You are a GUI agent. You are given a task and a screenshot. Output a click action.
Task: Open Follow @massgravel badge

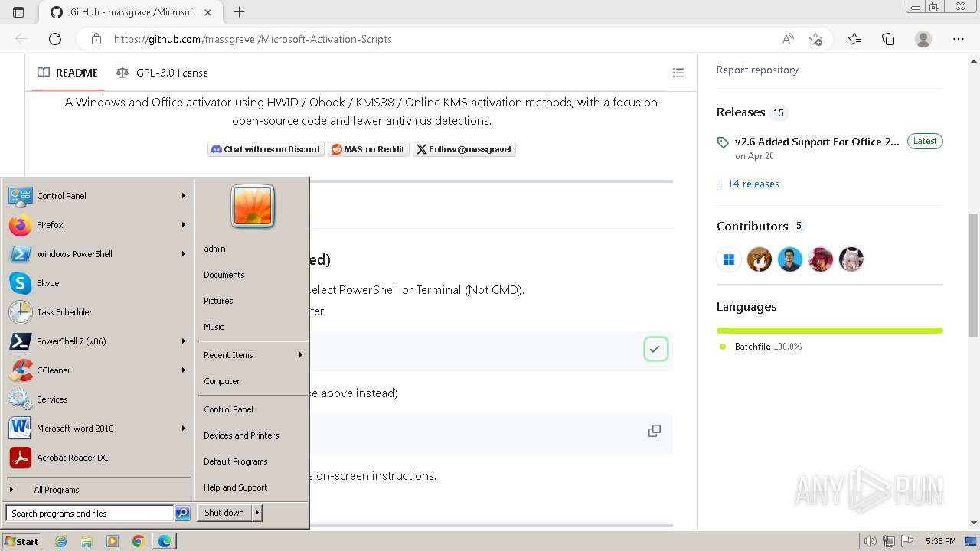tap(464, 149)
